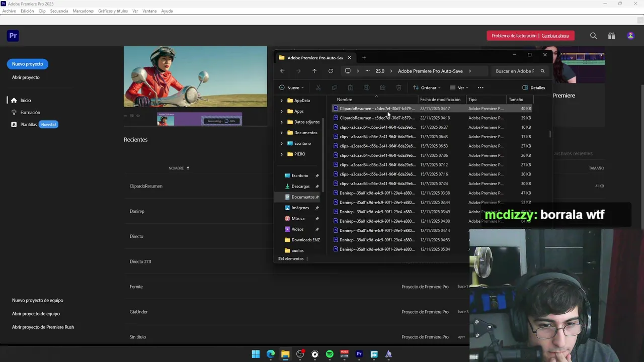Open the Ordenar sort dropdown
The height and width of the screenshot is (362, 644).
coord(427,87)
